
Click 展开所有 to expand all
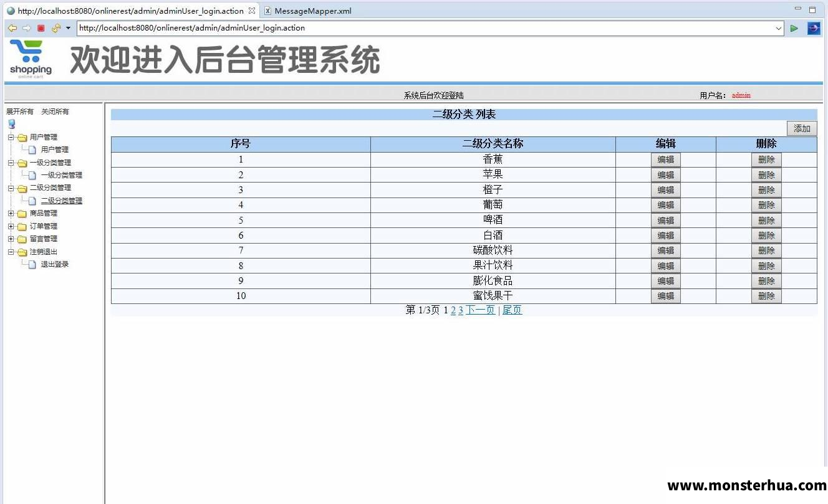point(20,112)
